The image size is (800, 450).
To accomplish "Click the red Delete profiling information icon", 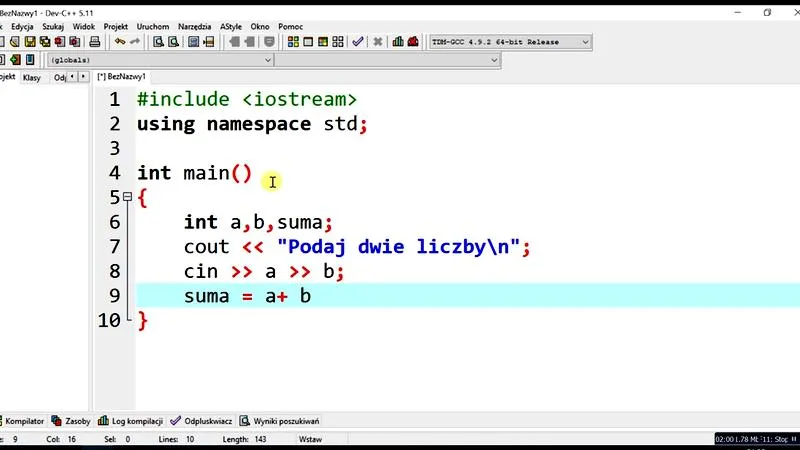I will tap(413, 42).
